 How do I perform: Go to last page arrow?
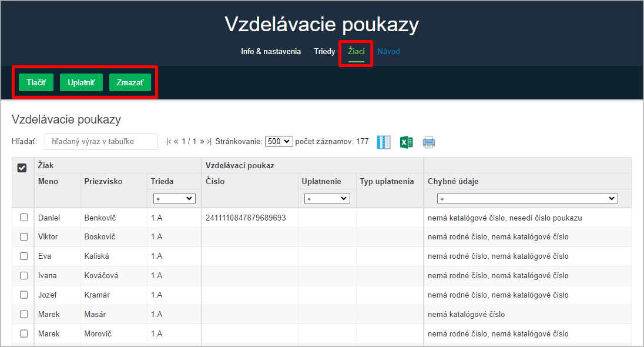(209, 142)
